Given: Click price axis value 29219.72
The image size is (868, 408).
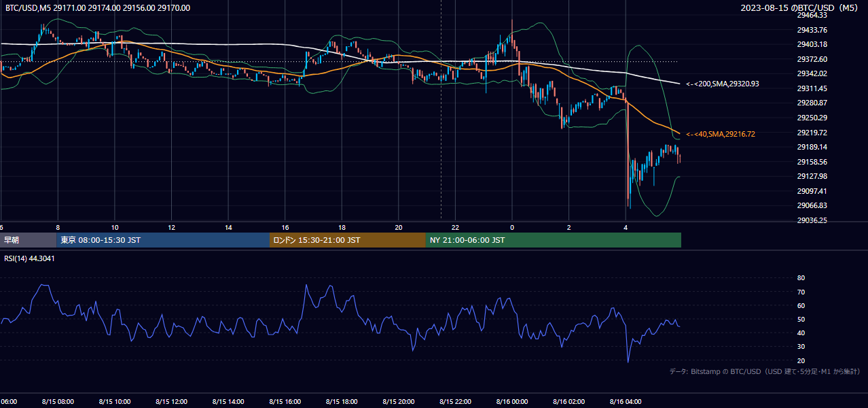Looking at the screenshot, I should pyautogui.click(x=812, y=133).
